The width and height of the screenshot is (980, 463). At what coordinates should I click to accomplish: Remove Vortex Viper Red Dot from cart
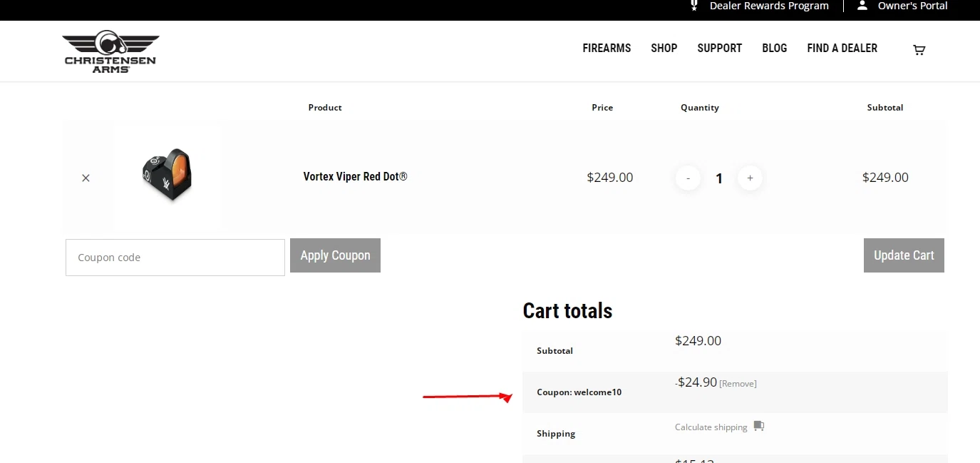[86, 178]
